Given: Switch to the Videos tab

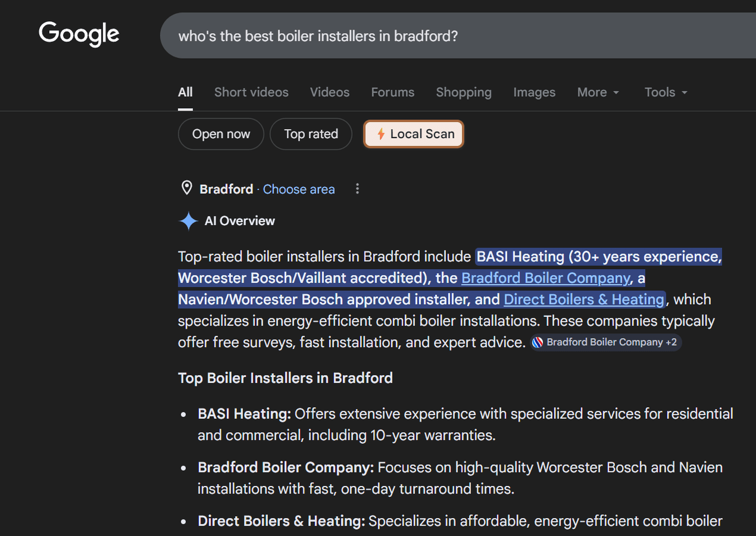Looking at the screenshot, I should click(330, 92).
